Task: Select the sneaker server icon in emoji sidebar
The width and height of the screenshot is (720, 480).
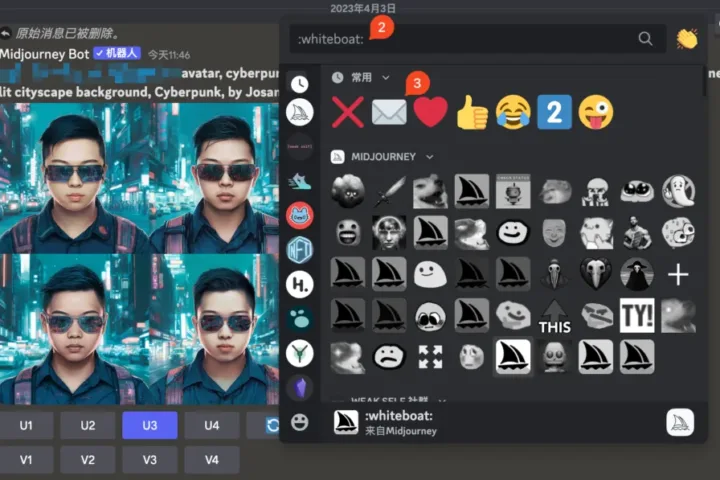Action: pyautogui.click(x=299, y=181)
